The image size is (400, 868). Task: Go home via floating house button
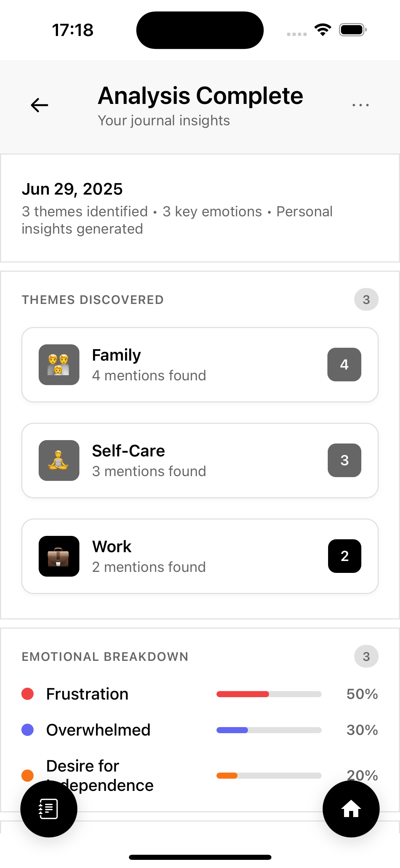pos(351,809)
